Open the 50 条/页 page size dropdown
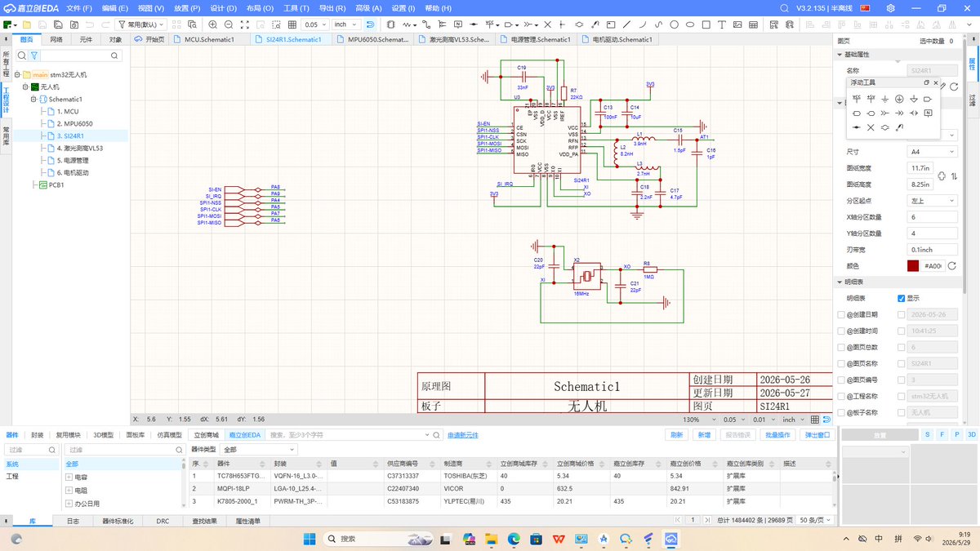980x551 pixels. pyautogui.click(x=814, y=520)
